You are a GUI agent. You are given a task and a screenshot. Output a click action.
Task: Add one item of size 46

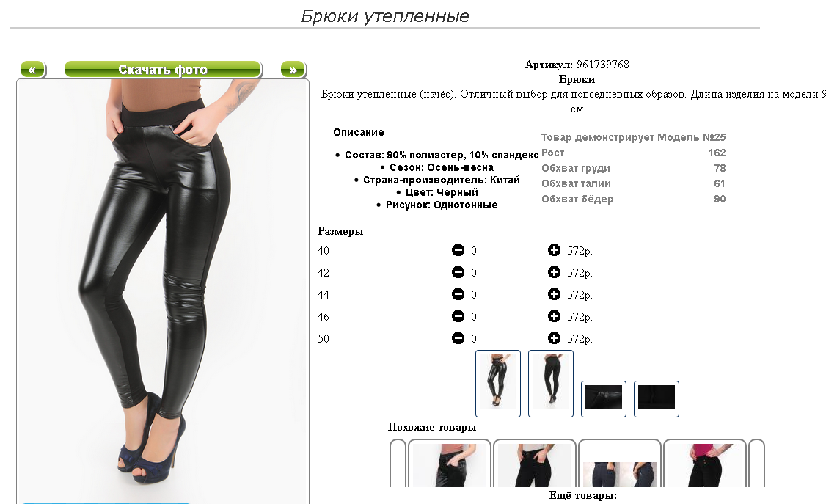[x=554, y=316]
